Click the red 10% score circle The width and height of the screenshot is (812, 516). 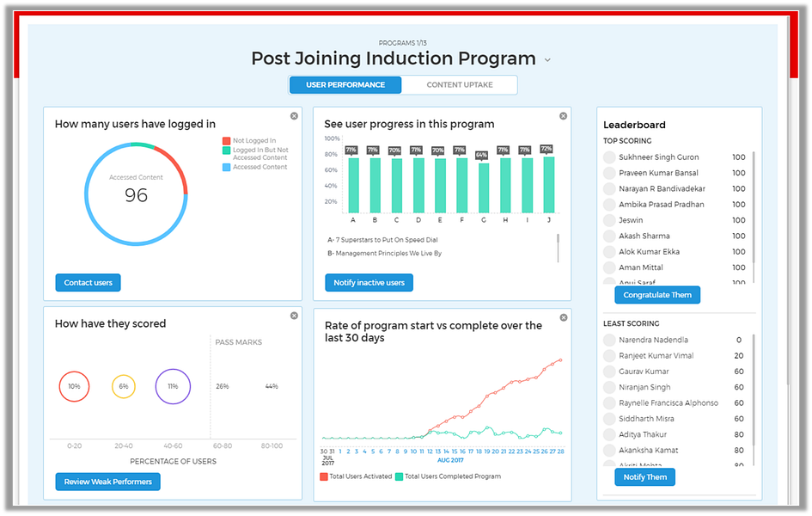(x=74, y=386)
